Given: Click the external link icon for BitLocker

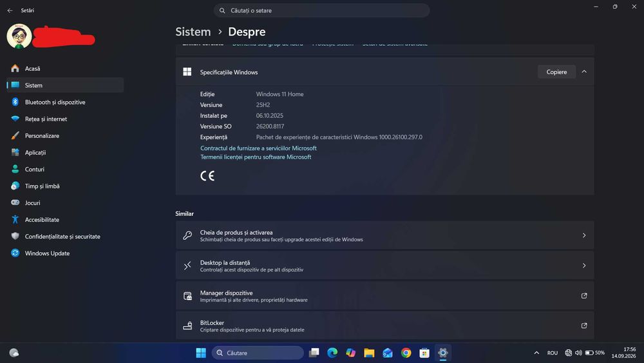Looking at the screenshot, I should pyautogui.click(x=584, y=326).
